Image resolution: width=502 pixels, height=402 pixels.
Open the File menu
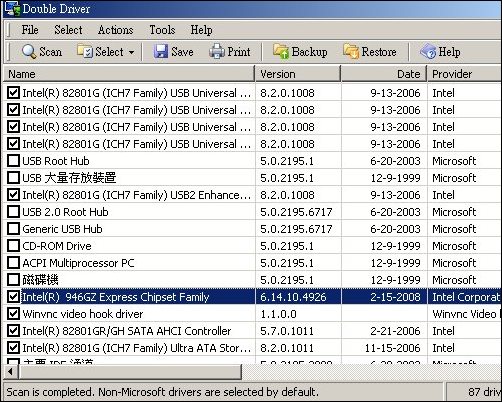coord(30,30)
